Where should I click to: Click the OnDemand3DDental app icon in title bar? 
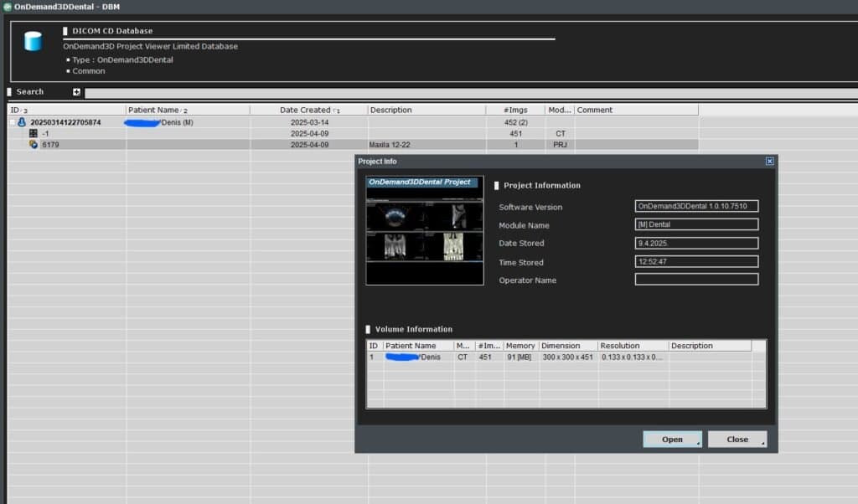tap(7, 7)
